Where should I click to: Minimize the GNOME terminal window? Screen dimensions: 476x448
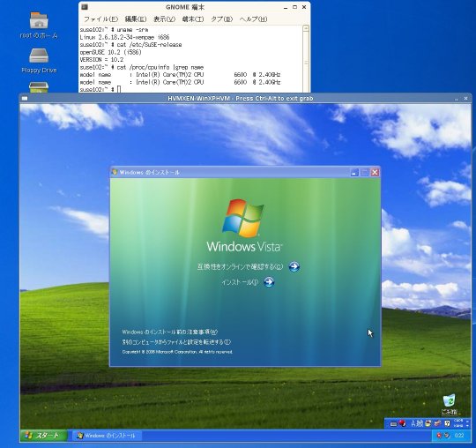[x=286, y=8]
